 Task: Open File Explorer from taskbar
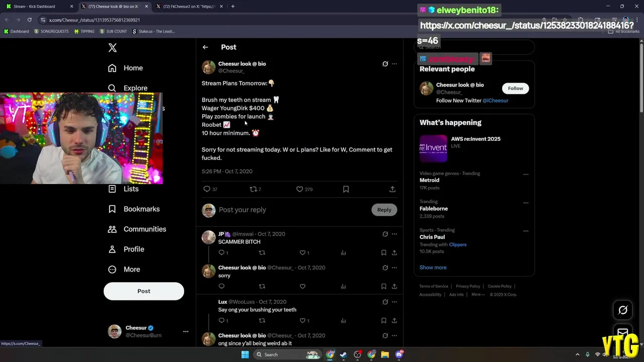click(385, 354)
